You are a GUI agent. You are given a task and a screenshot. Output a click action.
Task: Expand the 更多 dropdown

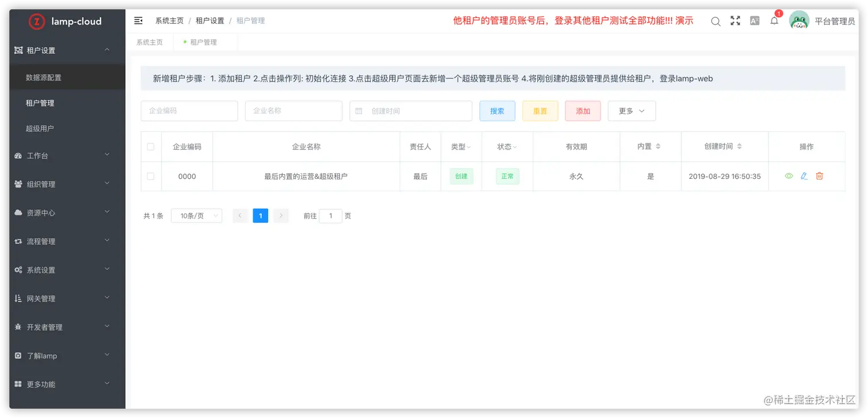pyautogui.click(x=631, y=111)
